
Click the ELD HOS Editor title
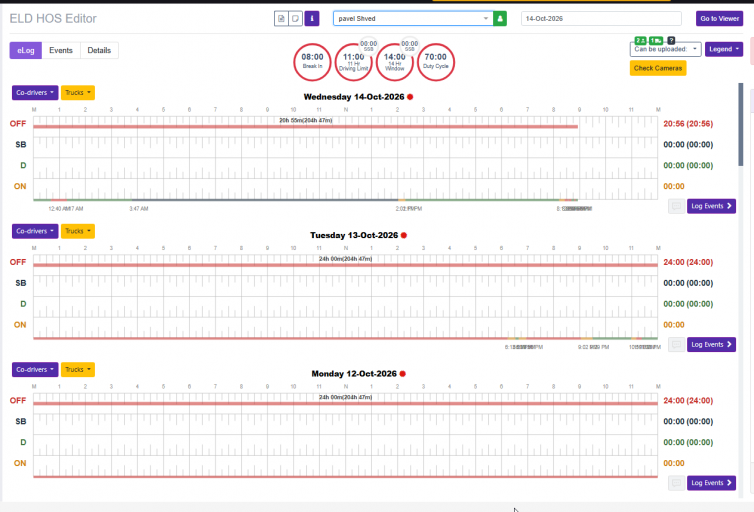53,19
